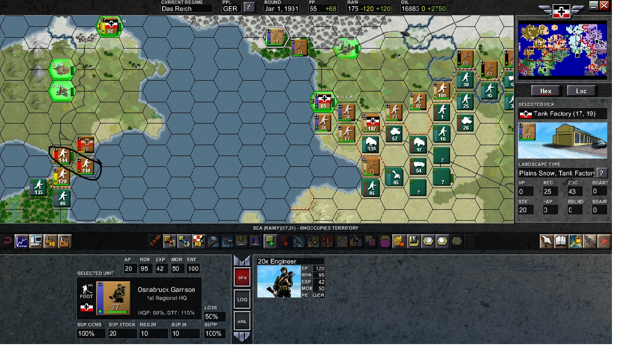The height and width of the screenshot is (362, 644).
Task: Click the red undo arrow icon
Action: [7, 242]
